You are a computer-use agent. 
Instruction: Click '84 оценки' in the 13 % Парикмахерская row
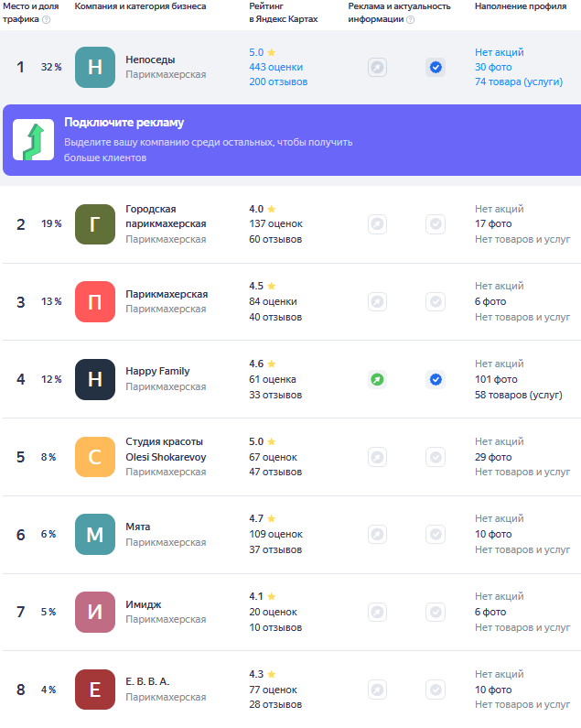[273, 301]
